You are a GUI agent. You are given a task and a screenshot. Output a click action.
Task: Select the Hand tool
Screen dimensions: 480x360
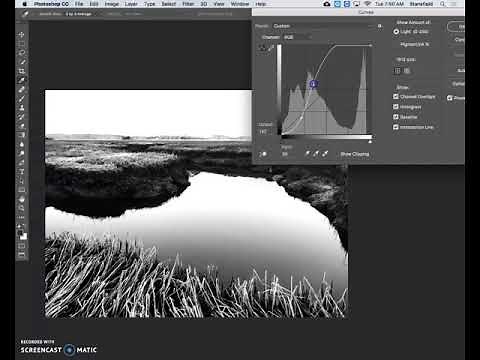22,199
